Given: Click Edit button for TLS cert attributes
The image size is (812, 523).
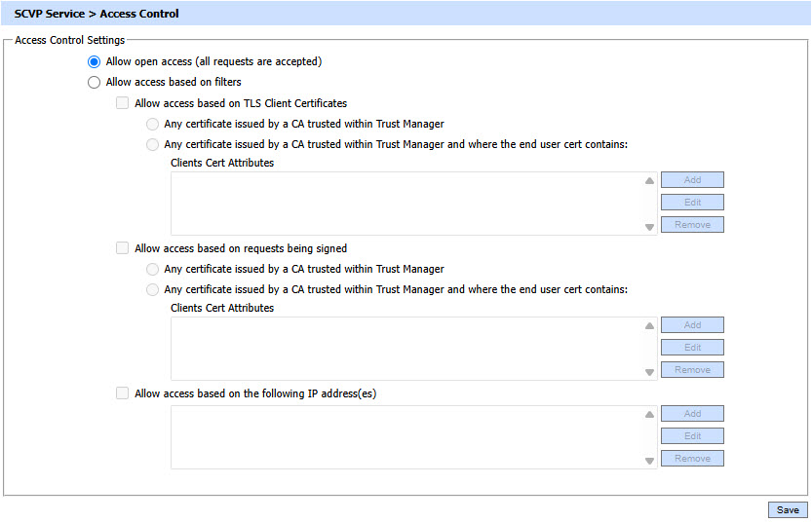Looking at the screenshot, I should [x=692, y=203].
